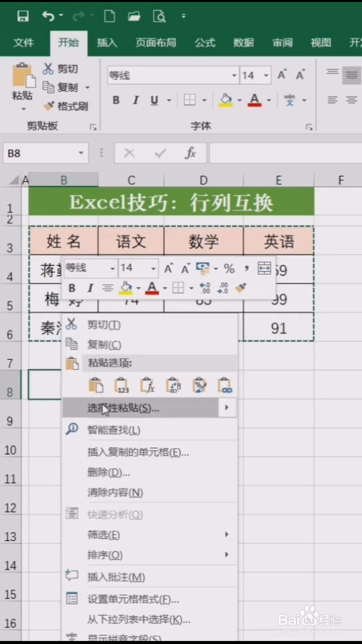Select column D header
362x644 pixels.
[204, 180]
